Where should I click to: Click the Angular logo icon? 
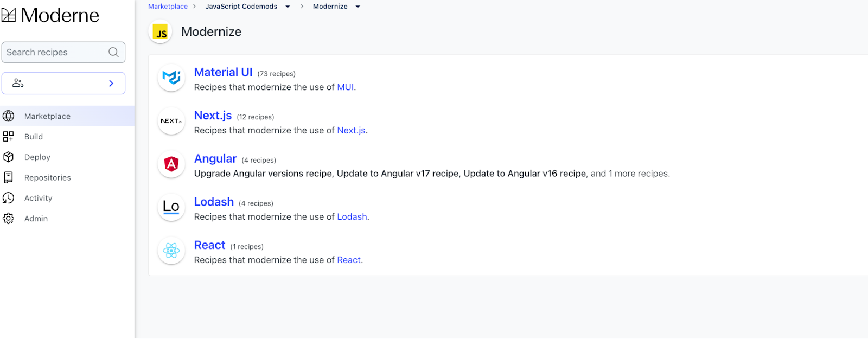tap(171, 164)
